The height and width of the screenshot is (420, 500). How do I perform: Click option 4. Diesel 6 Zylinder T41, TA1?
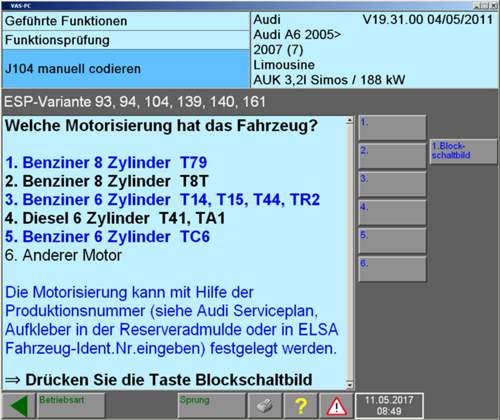click(x=115, y=218)
